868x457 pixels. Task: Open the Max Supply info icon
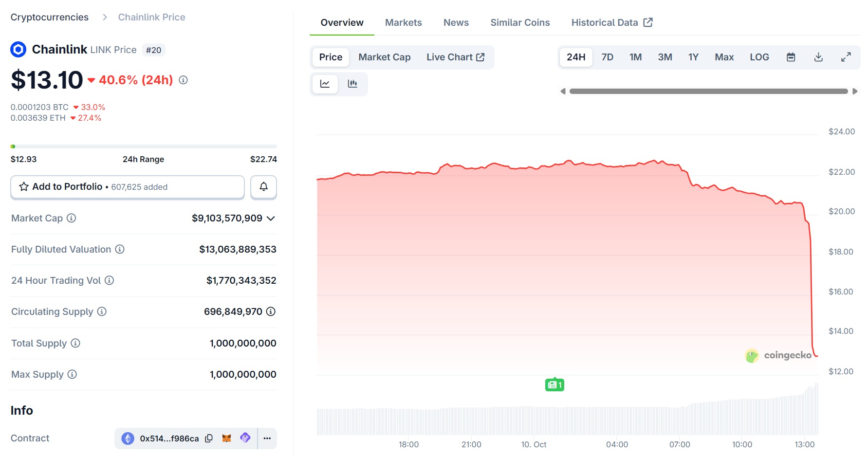click(x=72, y=374)
